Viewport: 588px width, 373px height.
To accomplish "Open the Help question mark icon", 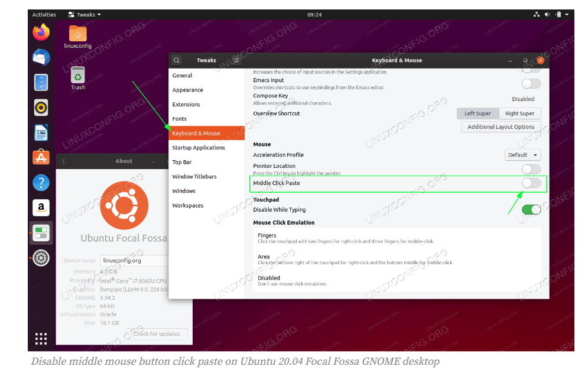I will [x=41, y=183].
